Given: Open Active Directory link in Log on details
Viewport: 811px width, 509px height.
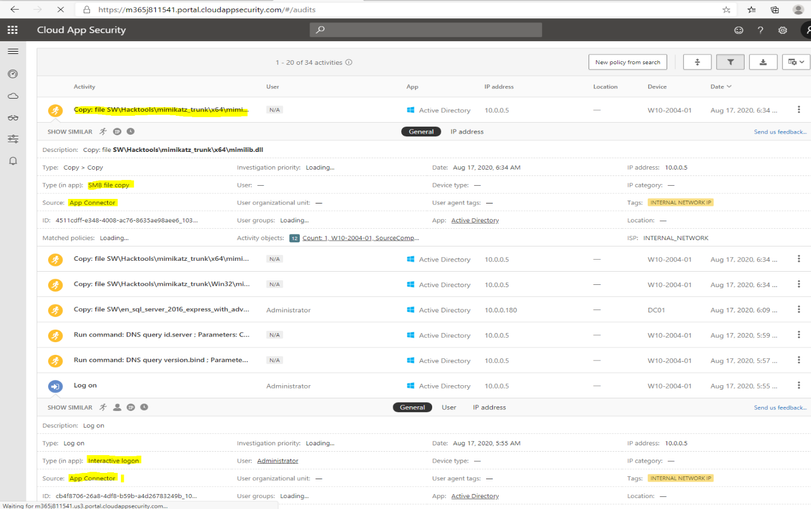Looking at the screenshot, I should pyautogui.click(x=475, y=496).
